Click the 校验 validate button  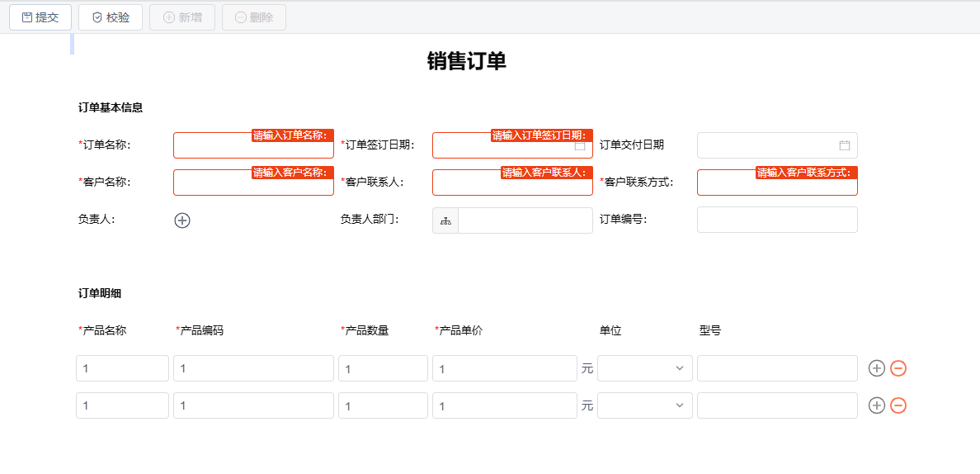pyautogui.click(x=111, y=17)
